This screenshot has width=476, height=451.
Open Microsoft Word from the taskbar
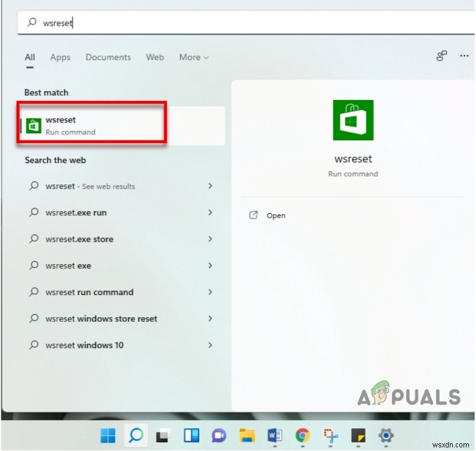pyautogui.click(x=275, y=436)
